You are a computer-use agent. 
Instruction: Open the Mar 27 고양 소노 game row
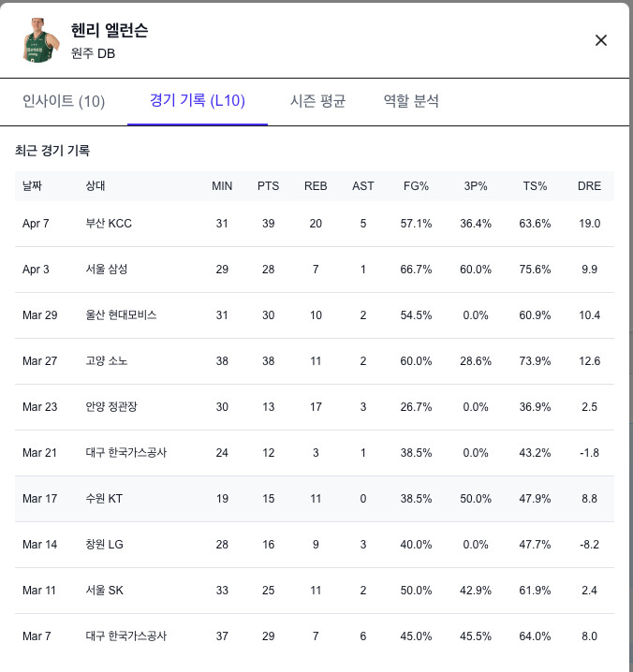[x=315, y=361]
